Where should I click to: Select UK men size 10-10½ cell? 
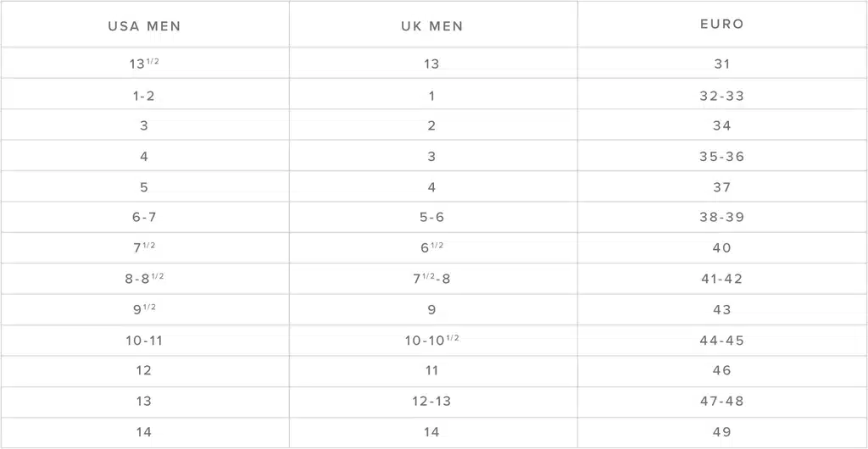point(431,340)
